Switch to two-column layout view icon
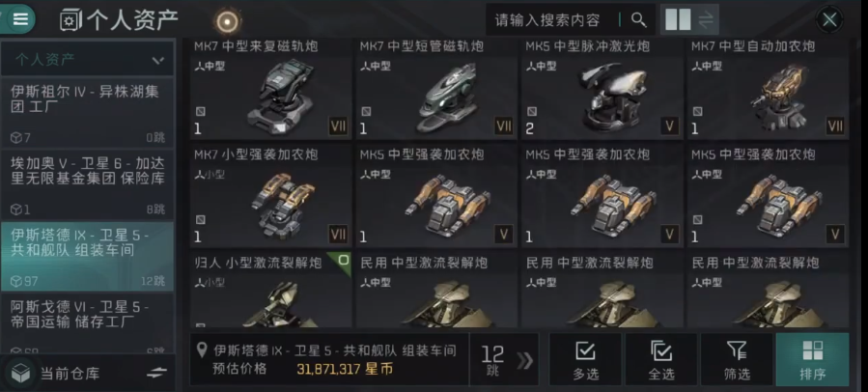The width and height of the screenshot is (868, 392). pyautogui.click(x=678, y=20)
